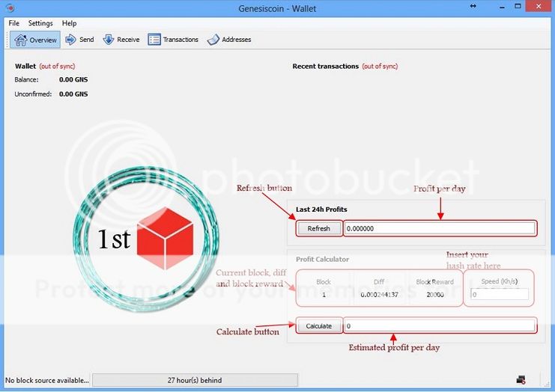
Task: Click the Refresh button
Action: point(318,228)
